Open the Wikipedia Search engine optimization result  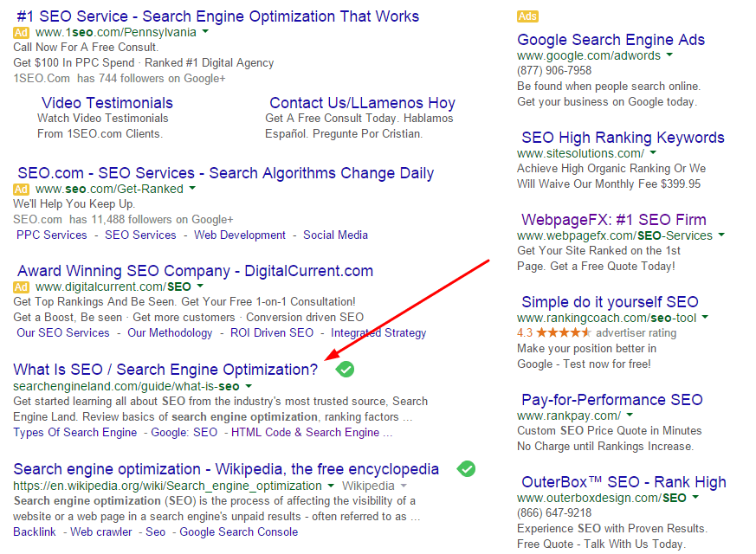226,469
